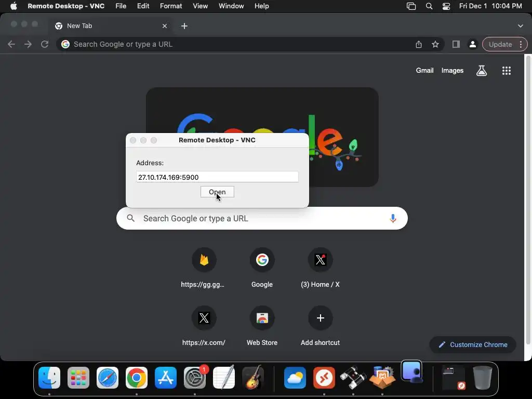Open the Screen Sharing icon in Dock

(411, 371)
